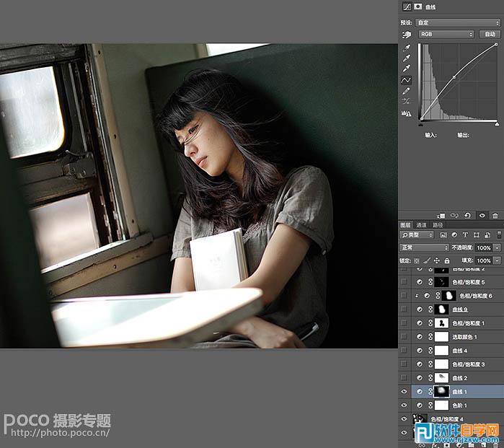Filter layers by pixel layer icon
504x448 pixels.
pyautogui.click(x=443, y=234)
